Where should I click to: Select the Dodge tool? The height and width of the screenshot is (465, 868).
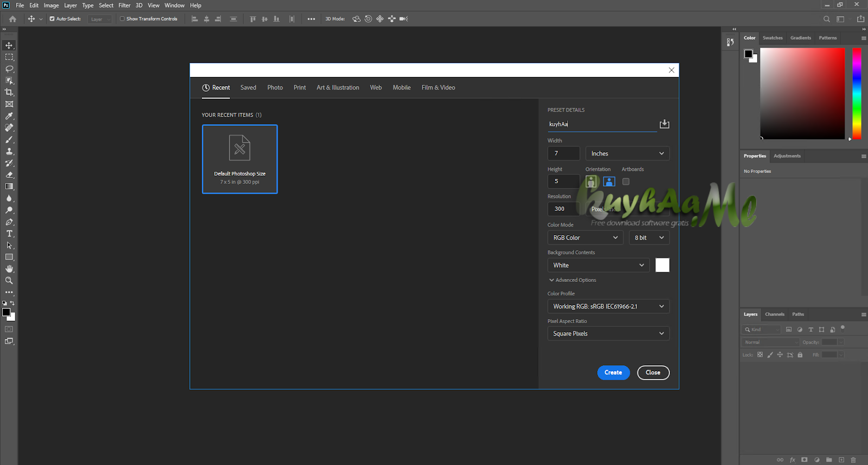[9, 210]
